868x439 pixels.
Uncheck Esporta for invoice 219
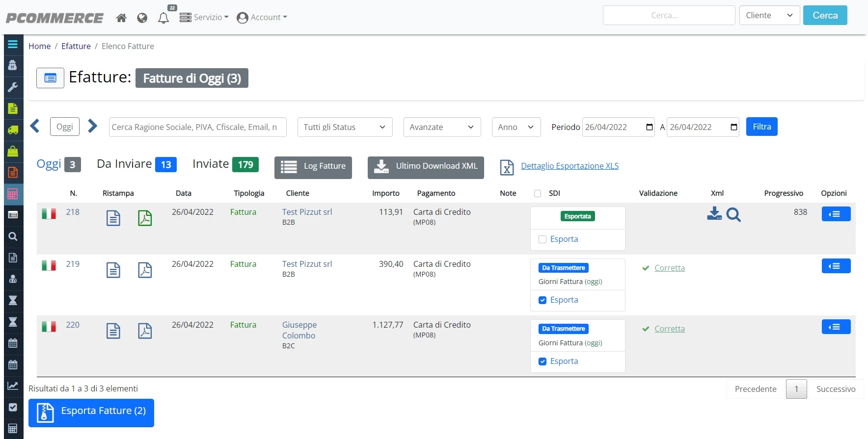(542, 300)
